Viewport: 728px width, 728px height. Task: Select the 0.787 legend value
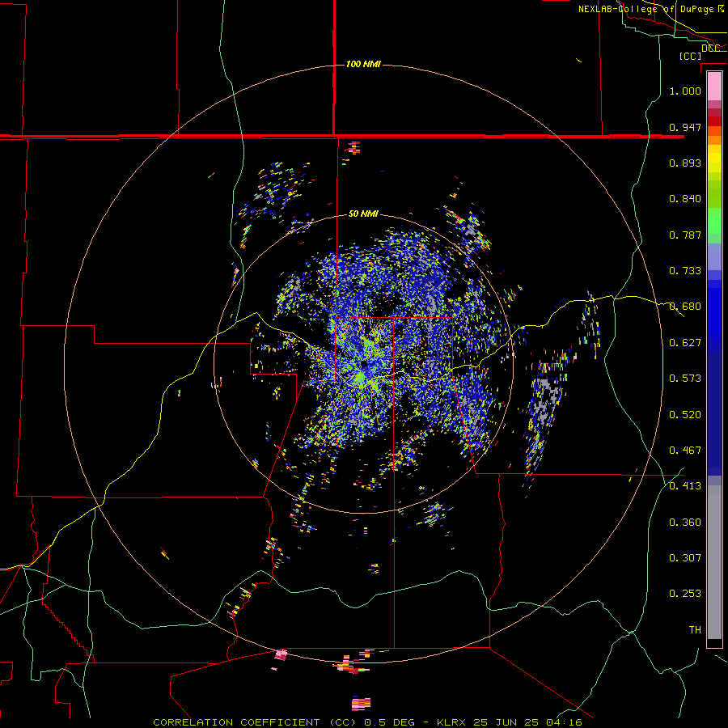(x=685, y=235)
